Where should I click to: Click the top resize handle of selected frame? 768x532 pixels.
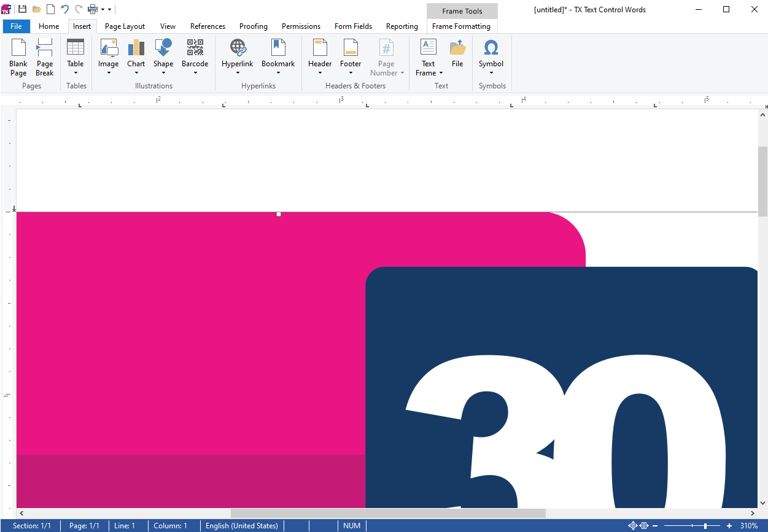click(279, 214)
